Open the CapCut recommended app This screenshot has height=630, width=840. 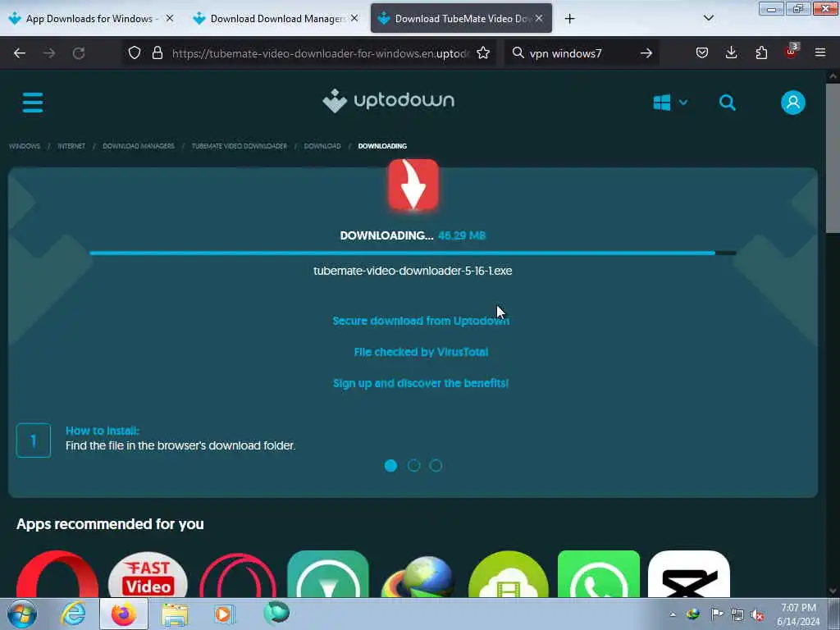pos(688,573)
